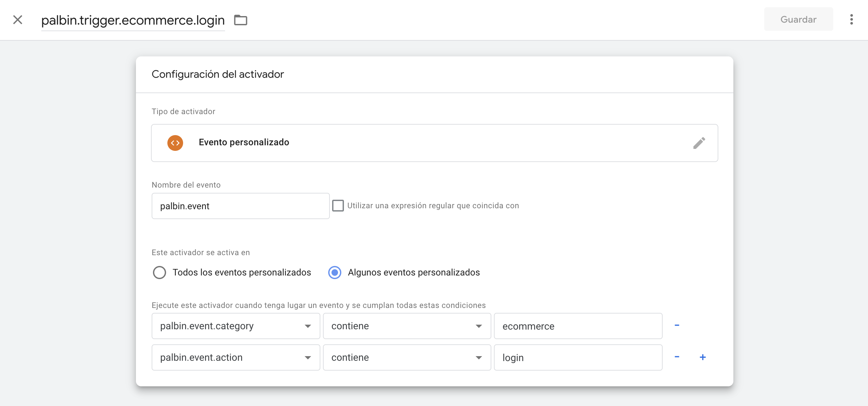Click the Evento personalizado trigger type box

pyautogui.click(x=434, y=143)
